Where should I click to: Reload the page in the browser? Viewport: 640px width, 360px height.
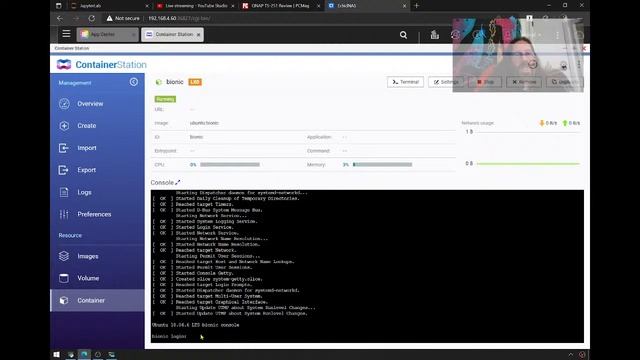(91, 18)
